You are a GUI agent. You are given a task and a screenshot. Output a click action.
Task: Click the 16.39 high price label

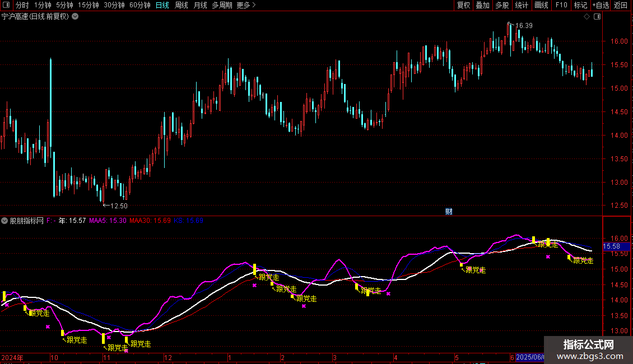coord(524,26)
